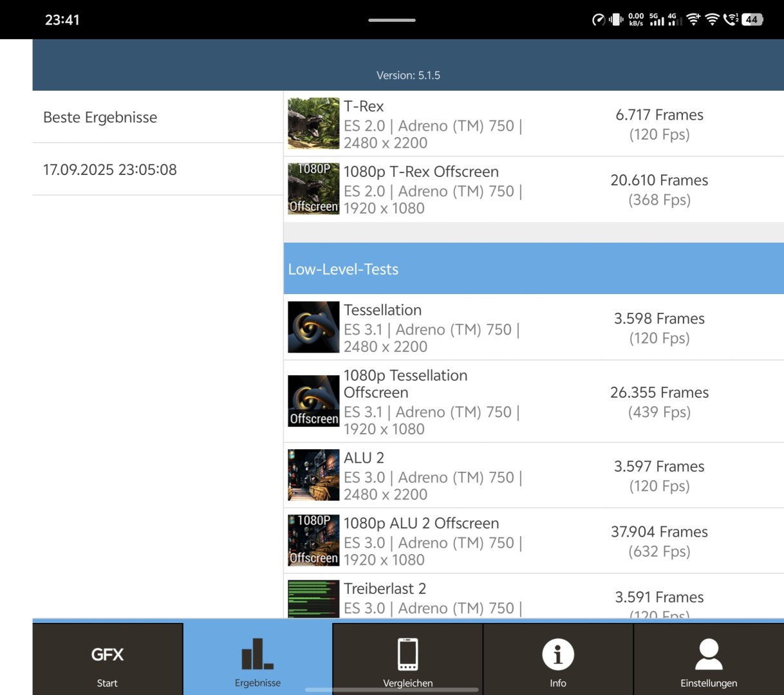Select the Ergebnisse bar chart tab

[257, 660]
